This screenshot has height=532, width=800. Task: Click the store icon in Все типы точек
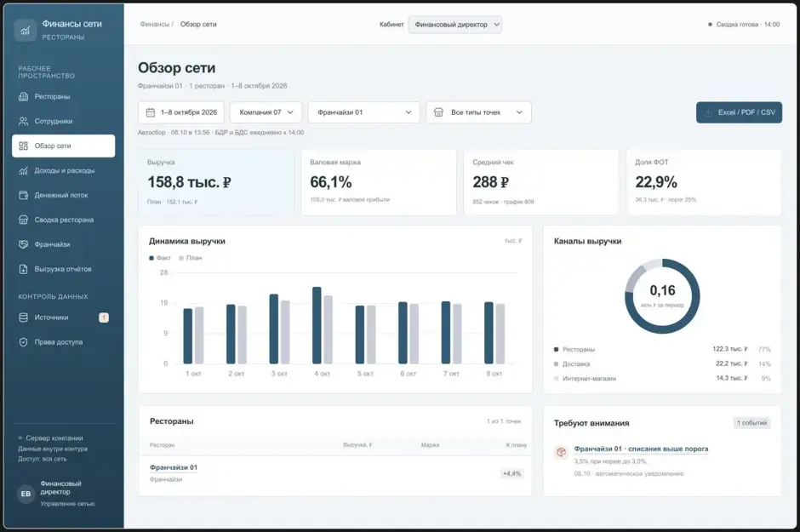click(438, 112)
